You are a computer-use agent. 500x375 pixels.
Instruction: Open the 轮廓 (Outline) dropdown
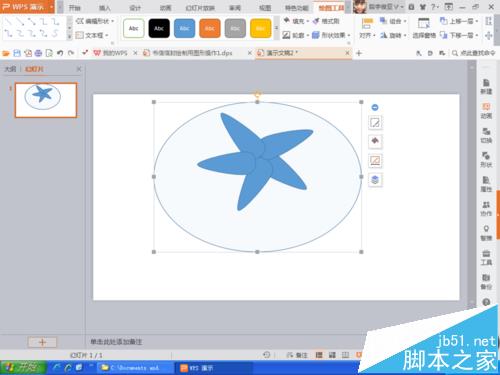296,35
